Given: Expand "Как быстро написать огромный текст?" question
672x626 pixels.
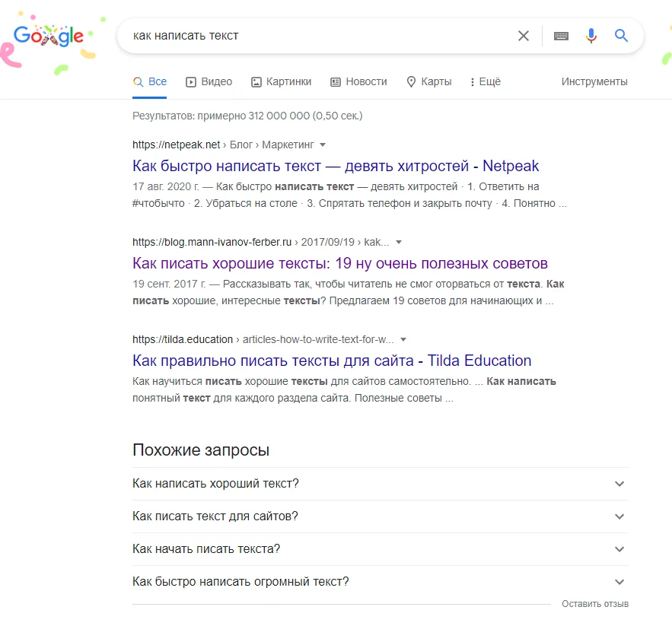Looking at the screenshot, I should pos(619,582).
